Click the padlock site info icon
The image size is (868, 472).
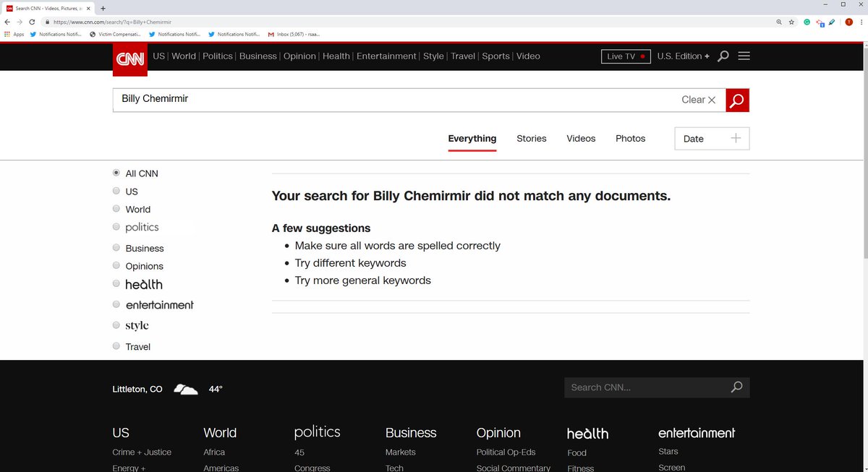coord(47,22)
